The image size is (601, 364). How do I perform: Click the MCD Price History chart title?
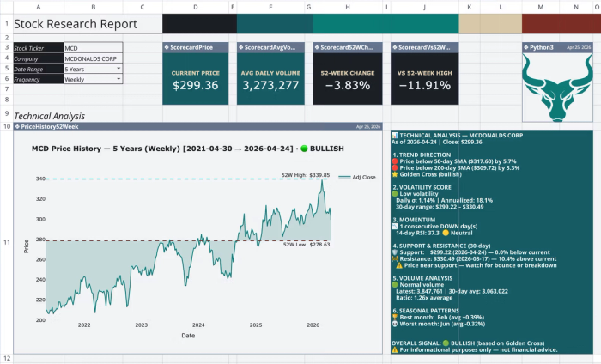[x=188, y=149]
